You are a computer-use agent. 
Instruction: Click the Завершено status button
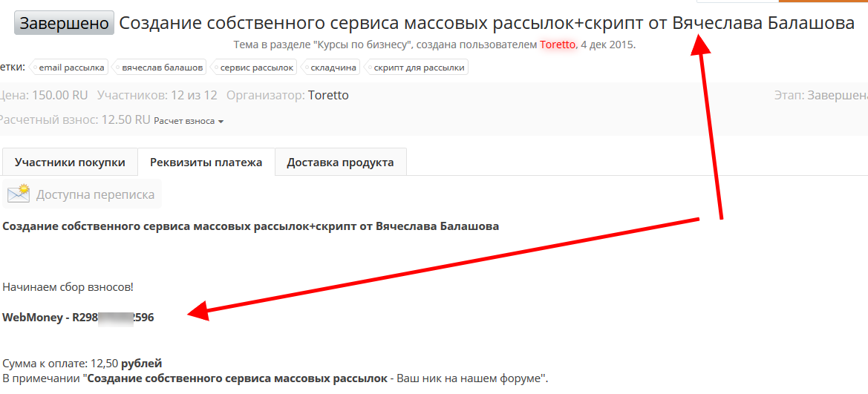pos(64,23)
